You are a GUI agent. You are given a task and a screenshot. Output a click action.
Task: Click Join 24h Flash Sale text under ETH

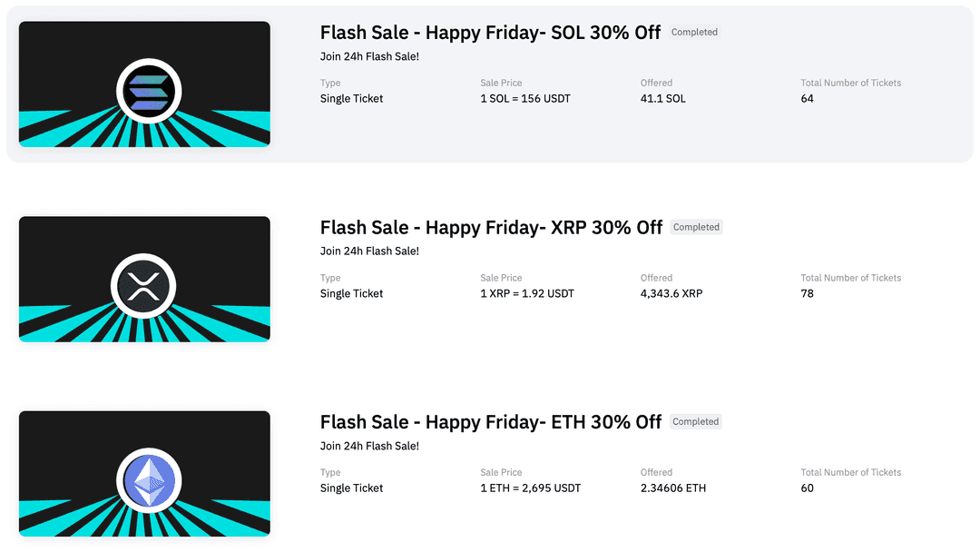click(369, 447)
